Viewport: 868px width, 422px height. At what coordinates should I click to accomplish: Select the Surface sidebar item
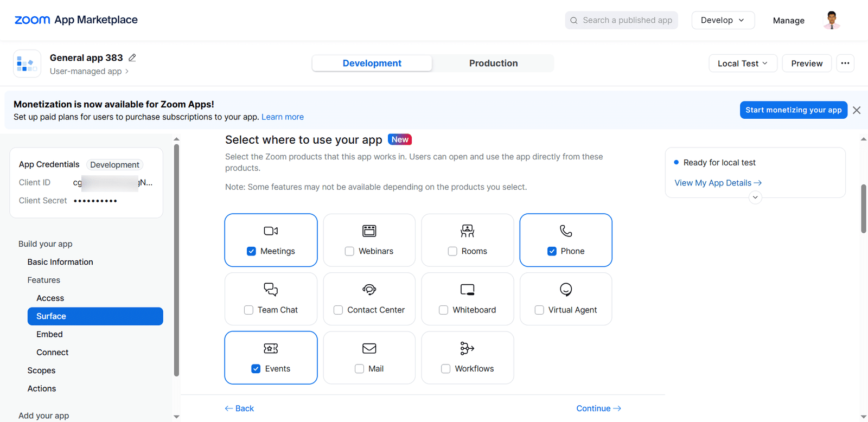click(95, 316)
